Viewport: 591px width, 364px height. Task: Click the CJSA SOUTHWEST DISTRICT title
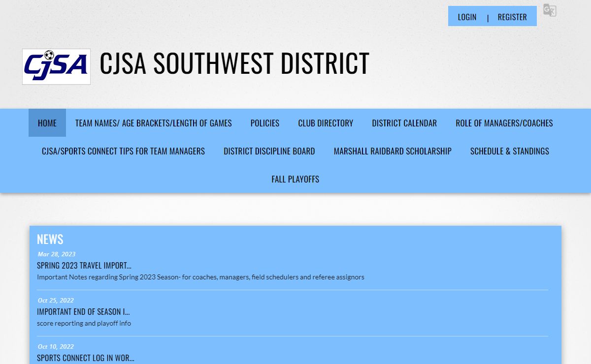point(234,63)
